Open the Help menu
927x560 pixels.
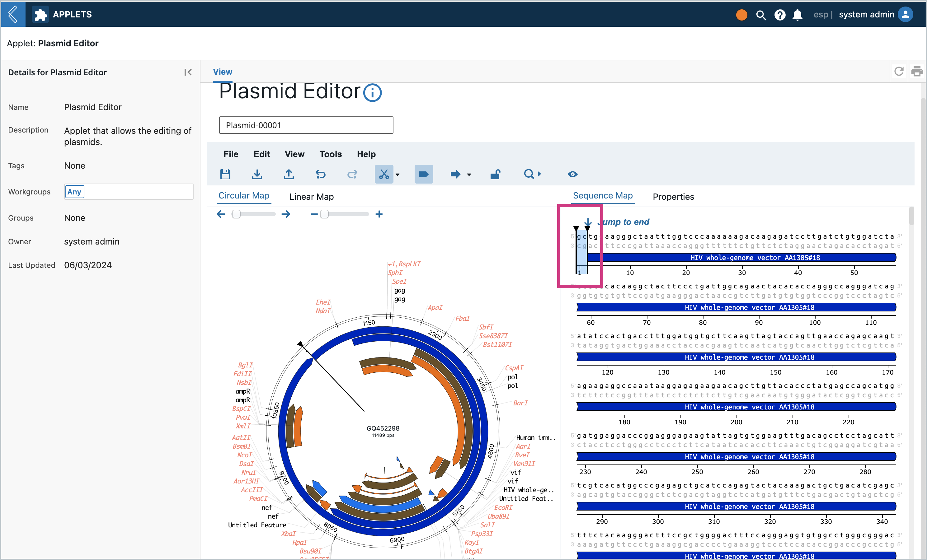[x=366, y=154]
